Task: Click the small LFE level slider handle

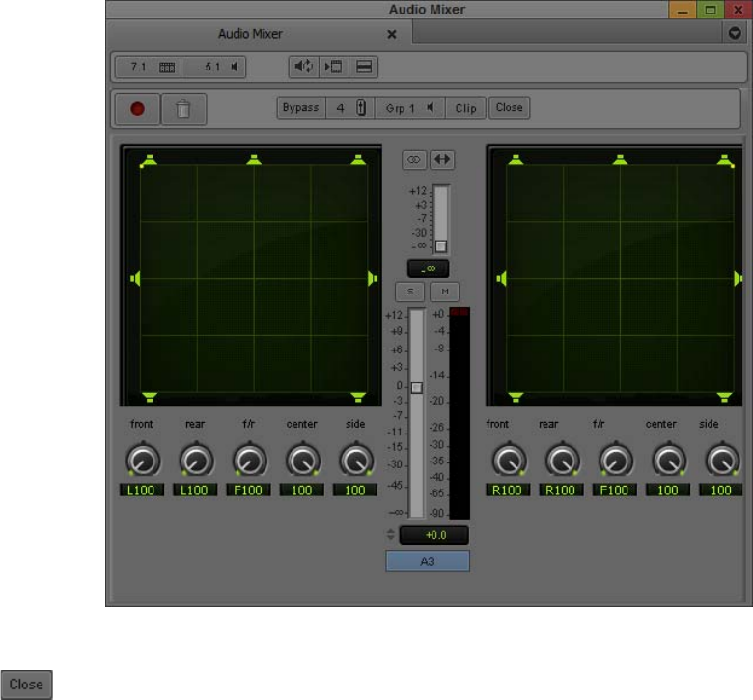Action: click(441, 246)
